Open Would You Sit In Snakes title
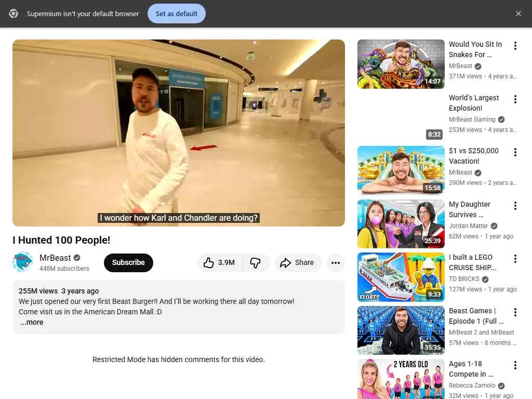This screenshot has width=532, height=399. pos(475,49)
